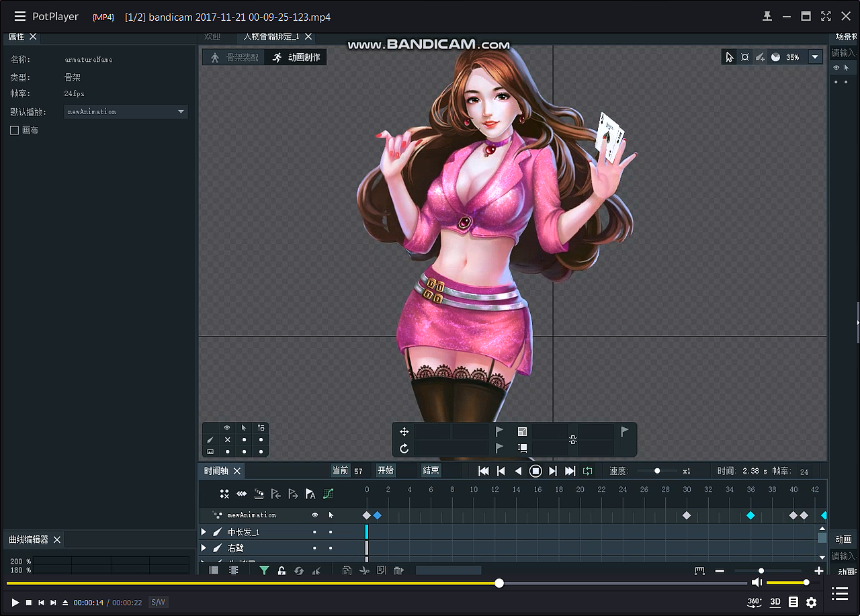860x616 pixels.
Task: Adjust the 速度 playback speed slider
Action: [657, 471]
